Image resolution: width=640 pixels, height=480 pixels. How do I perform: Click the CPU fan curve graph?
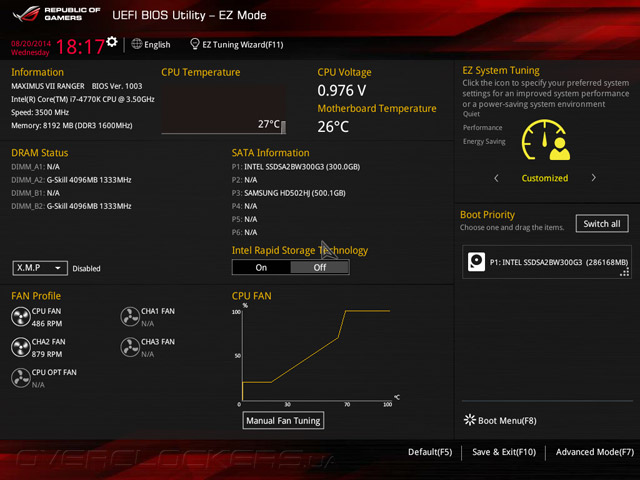(x=316, y=355)
